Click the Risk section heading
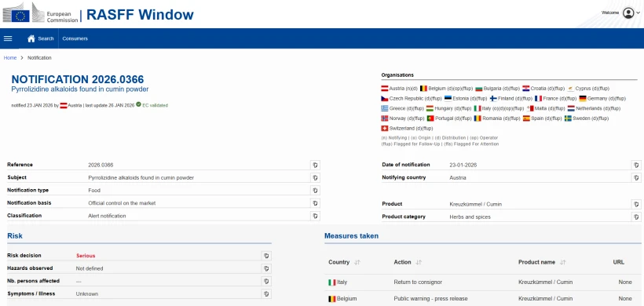Viewport: 644px width, 306px height. coord(15,236)
